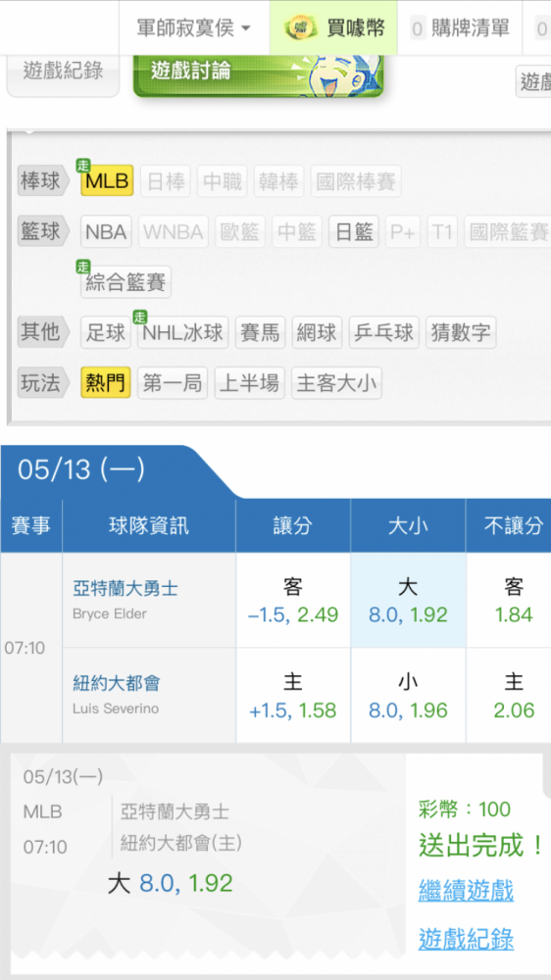Pick 客 -1.5, 2.49 handicap cell
Image resolution: width=551 pixels, height=980 pixels.
[x=293, y=600]
